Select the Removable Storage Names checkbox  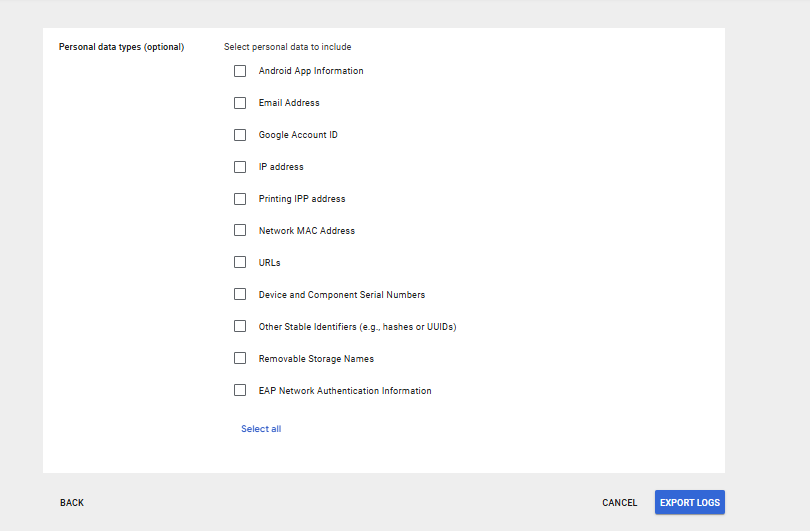pyautogui.click(x=240, y=358)
